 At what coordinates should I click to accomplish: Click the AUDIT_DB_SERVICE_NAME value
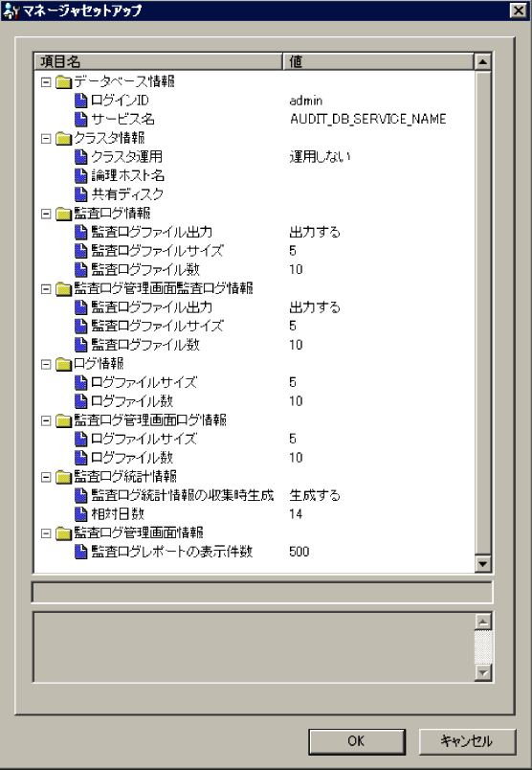pyautogui.click(x=368, y=120)
